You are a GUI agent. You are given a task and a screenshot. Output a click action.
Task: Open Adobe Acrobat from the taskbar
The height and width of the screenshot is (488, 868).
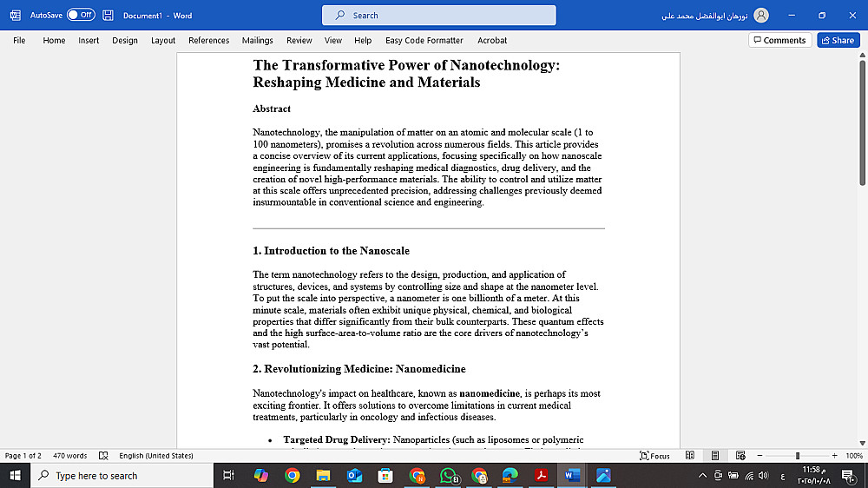541,475
